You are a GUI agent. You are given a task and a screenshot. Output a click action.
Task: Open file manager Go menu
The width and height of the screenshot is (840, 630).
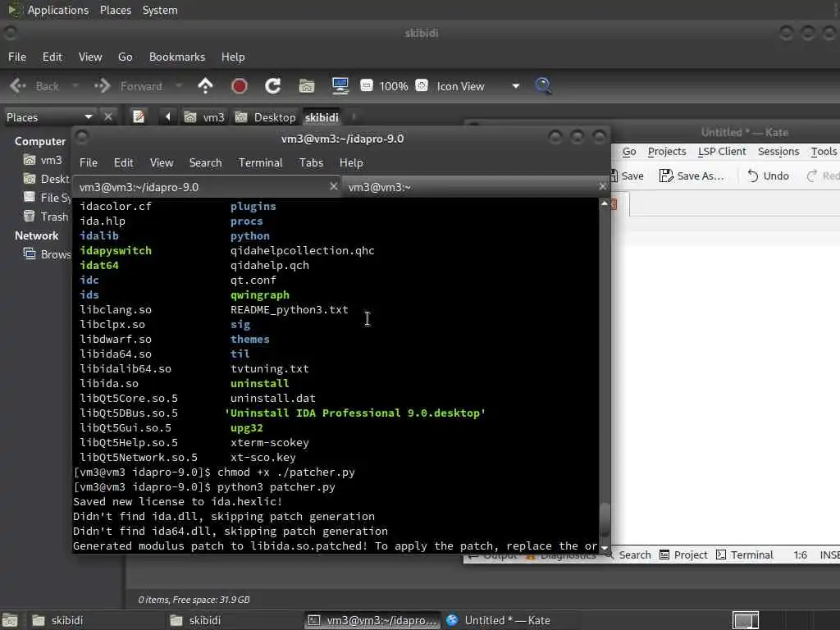pyautogui.click(x=125, y=57)
